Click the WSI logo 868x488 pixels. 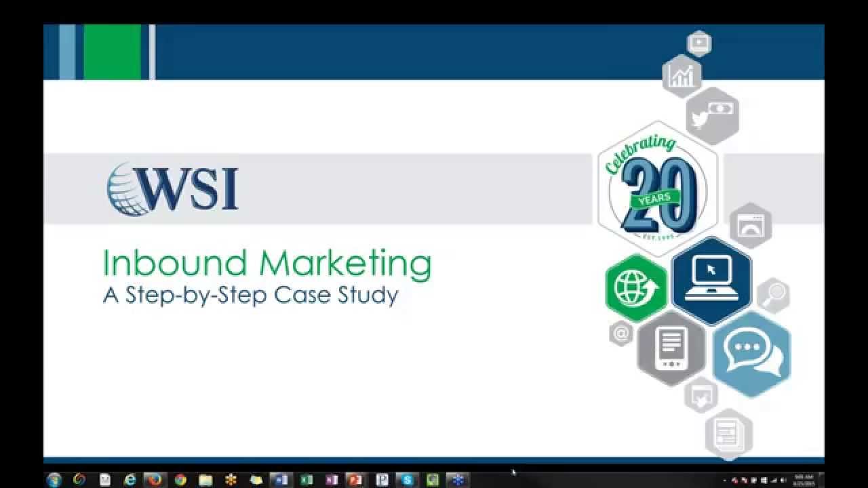click(x=173, y=188)
